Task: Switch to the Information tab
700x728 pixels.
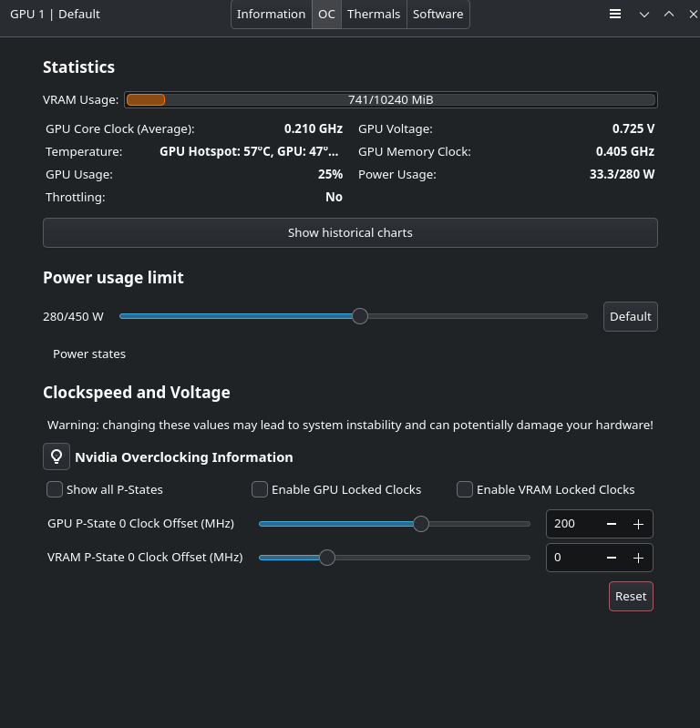Action: tap(272, 14)
